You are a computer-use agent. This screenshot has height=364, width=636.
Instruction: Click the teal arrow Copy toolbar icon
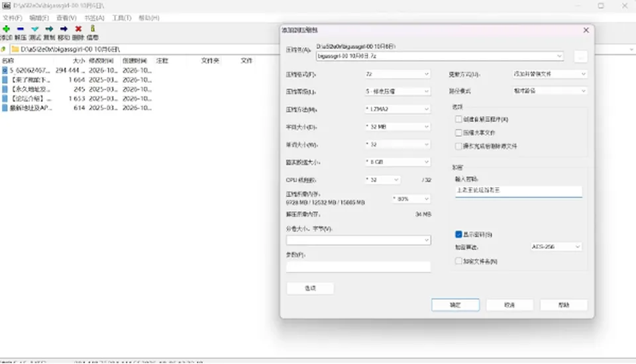[49, 28]
